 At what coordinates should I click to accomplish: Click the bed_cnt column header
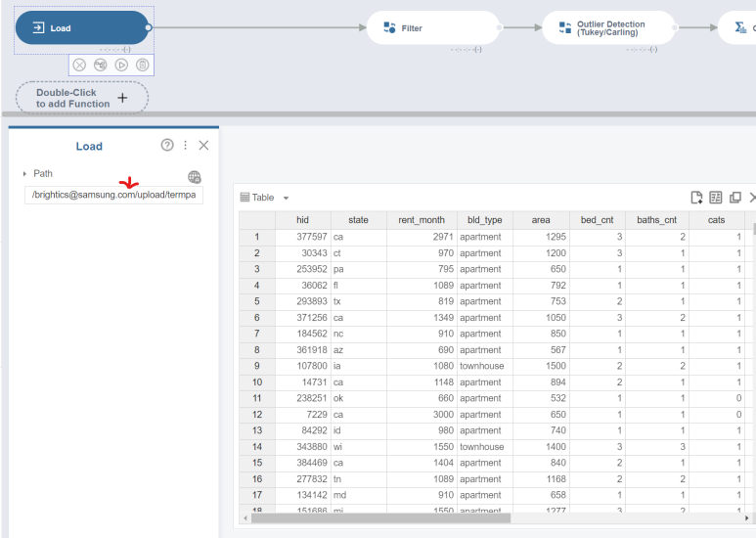click(597, 220)
